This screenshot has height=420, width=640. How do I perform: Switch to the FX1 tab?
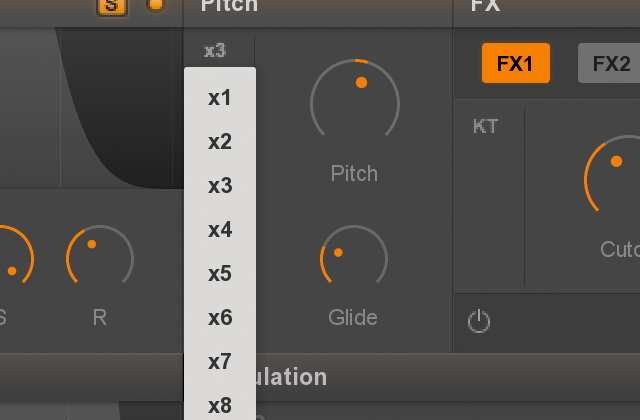516,63
